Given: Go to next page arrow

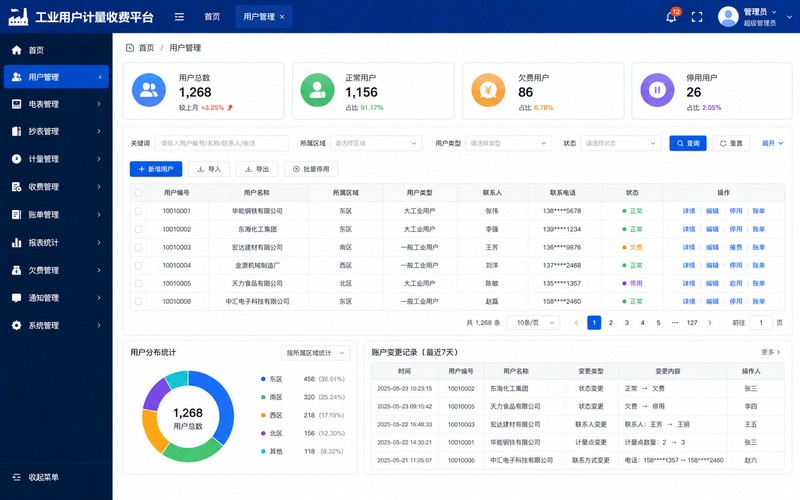Looking at the screenshot, I should point(709,323).
